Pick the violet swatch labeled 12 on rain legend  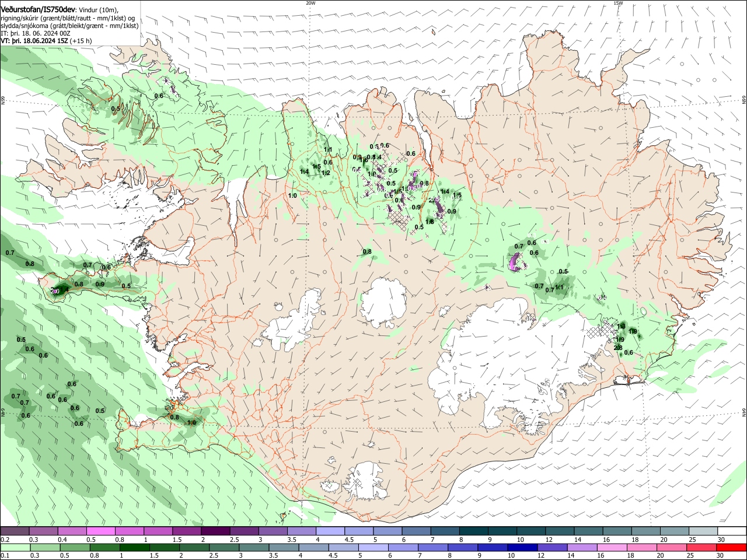[x=551, y=547]
